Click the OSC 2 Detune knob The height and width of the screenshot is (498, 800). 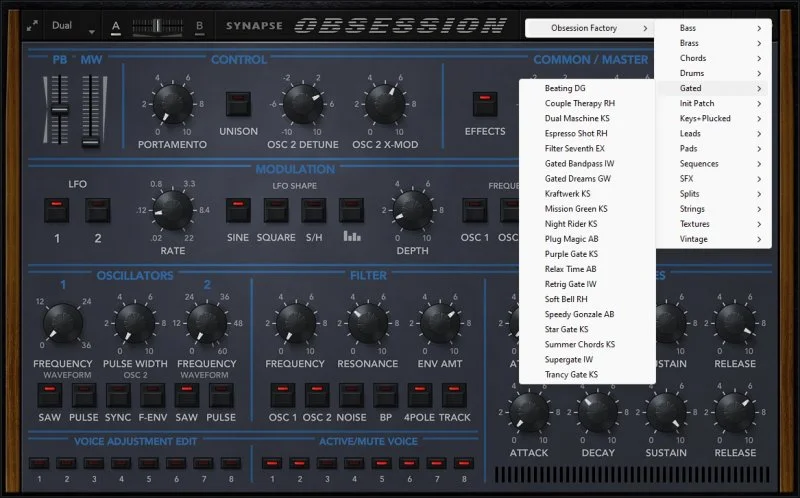pos(303,105)
